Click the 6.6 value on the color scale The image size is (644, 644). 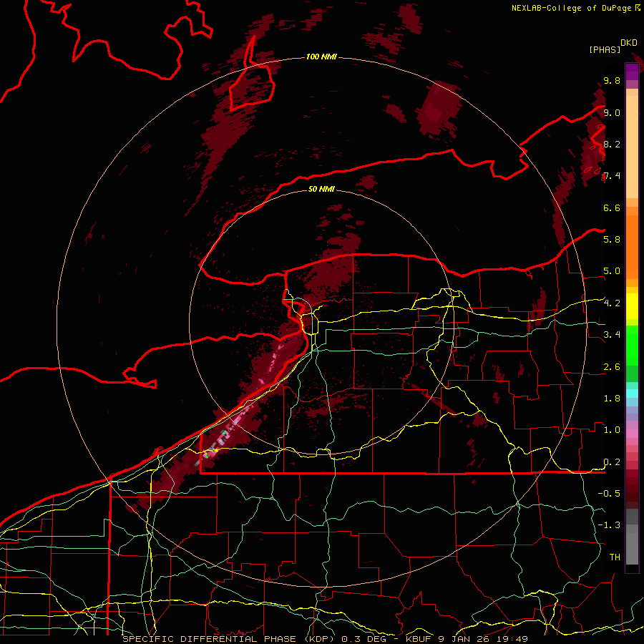click(x=612, y=208)
